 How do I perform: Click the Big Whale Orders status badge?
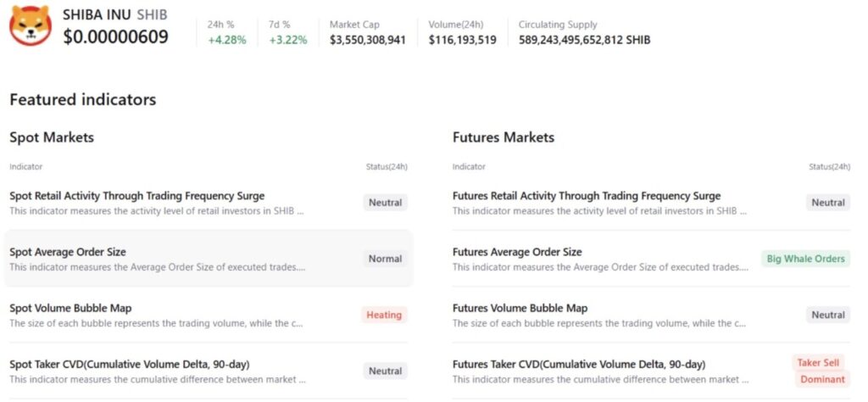pos(805,259)
